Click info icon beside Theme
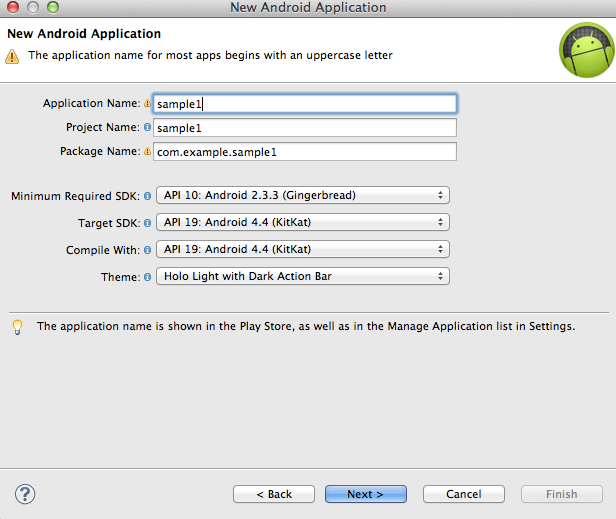Screen dimensions: 616x519 [147, 277]
